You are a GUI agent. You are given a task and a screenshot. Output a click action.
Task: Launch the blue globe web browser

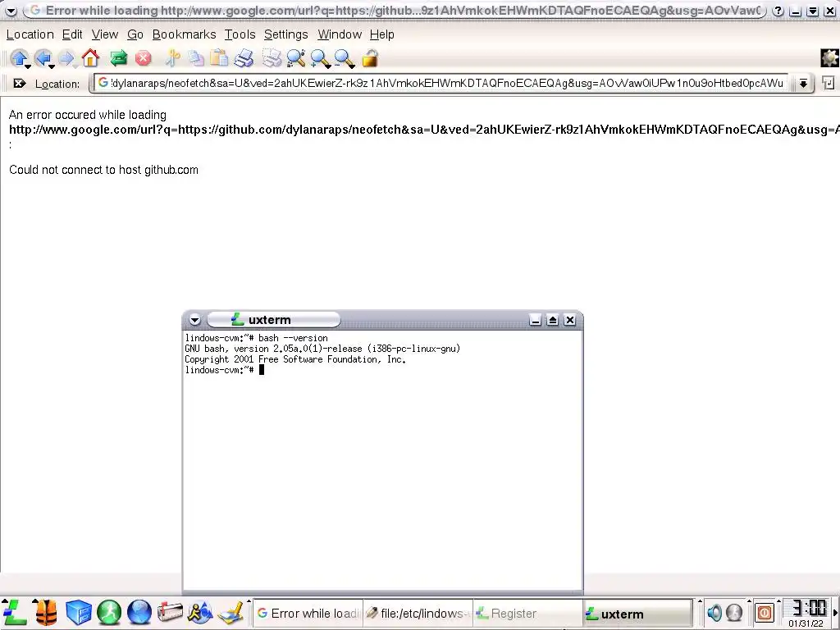(x=139, y=612)
